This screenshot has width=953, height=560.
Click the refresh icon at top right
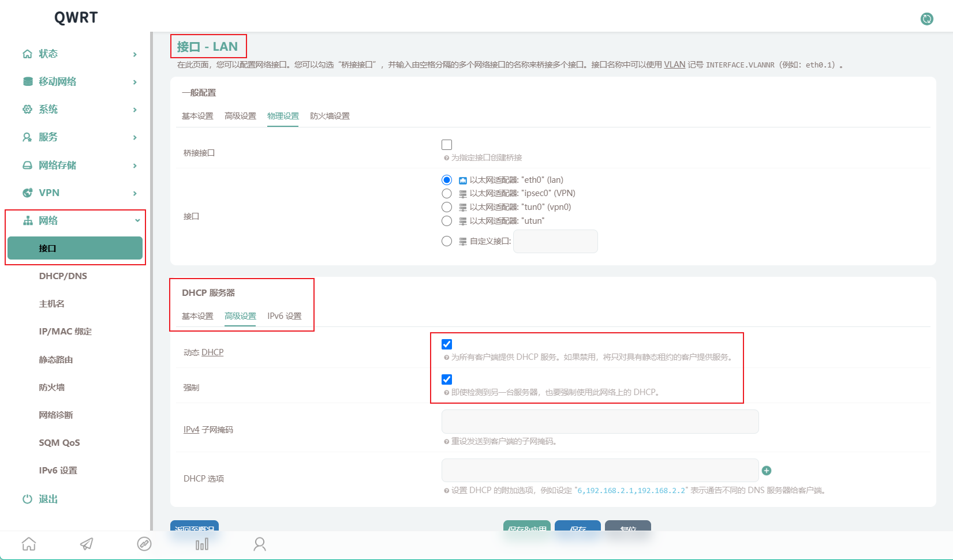[x=926, y=19]
